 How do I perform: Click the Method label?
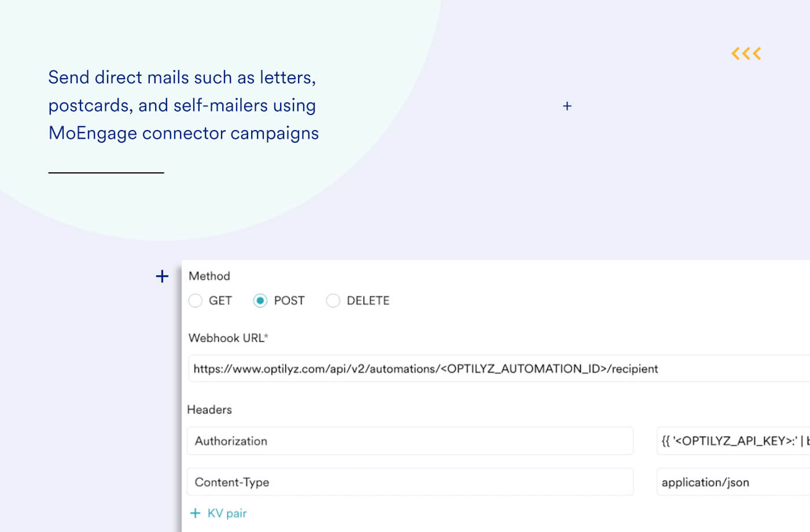209,276
